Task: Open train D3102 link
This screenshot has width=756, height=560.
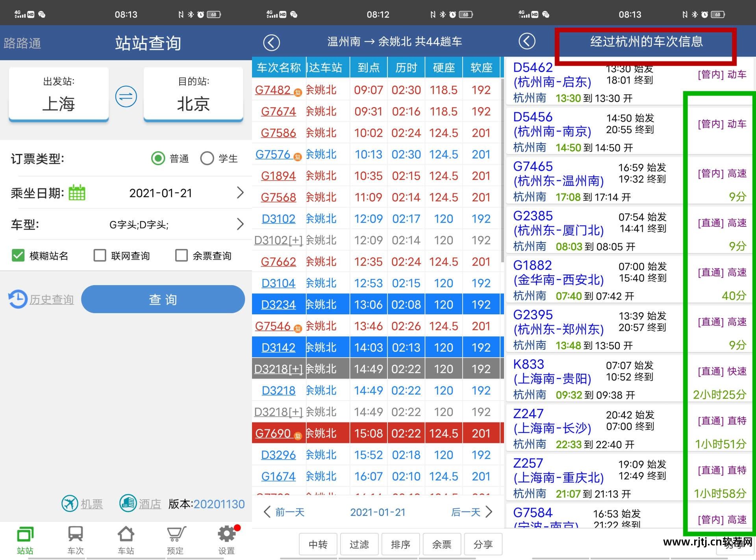Action: (x=278, y=219)
